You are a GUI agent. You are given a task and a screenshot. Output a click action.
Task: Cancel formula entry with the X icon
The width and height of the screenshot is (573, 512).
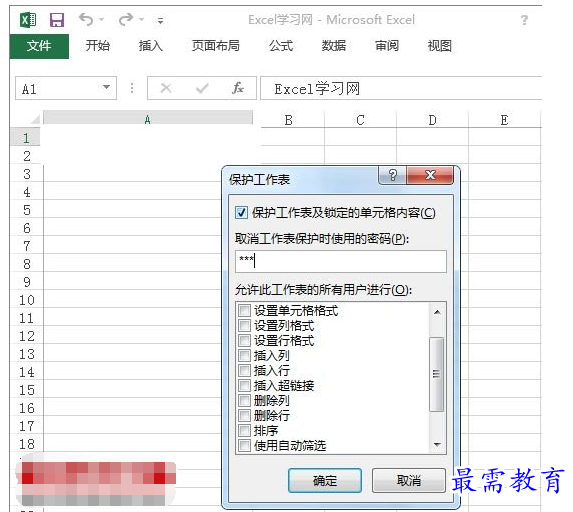(166, 88)
